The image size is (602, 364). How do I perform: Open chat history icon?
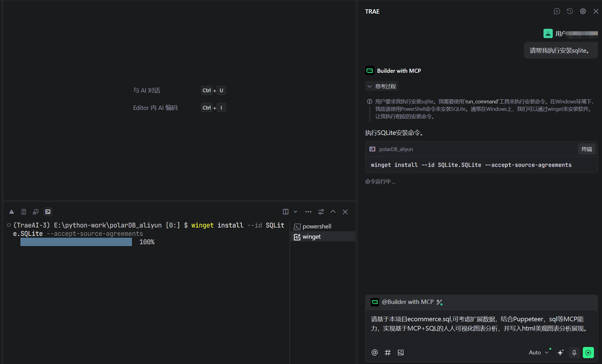coord(570,11)
